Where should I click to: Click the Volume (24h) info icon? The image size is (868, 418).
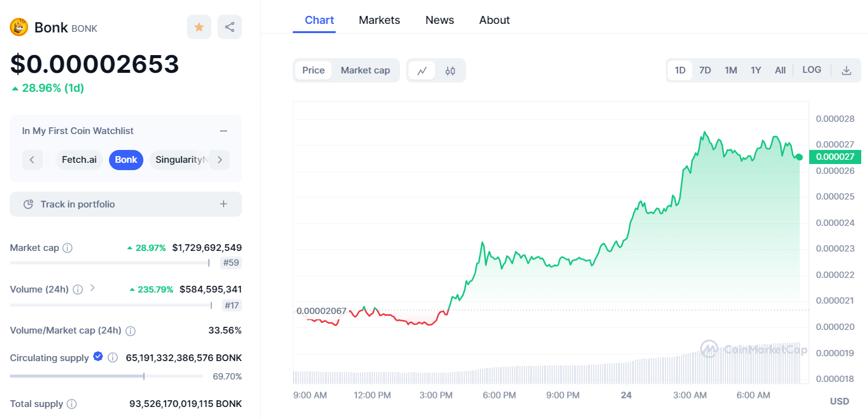click(x=78, y=289)
